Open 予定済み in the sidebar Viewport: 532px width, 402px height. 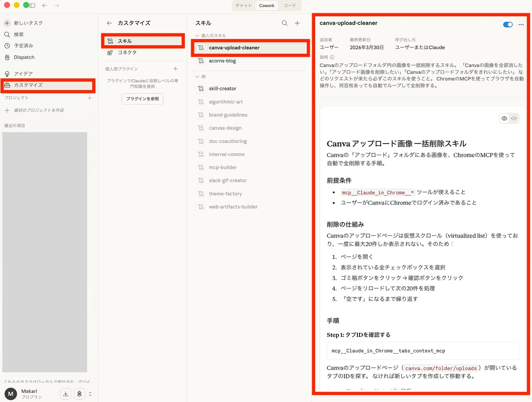[x=23, y=46]
